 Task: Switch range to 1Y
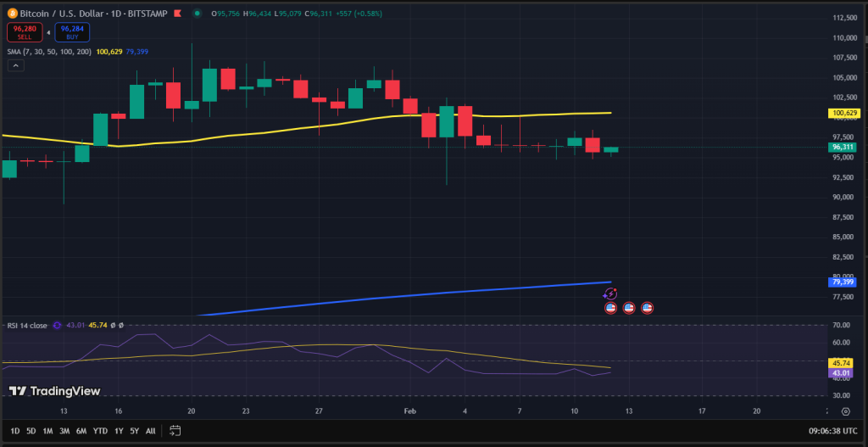[119, 430]
